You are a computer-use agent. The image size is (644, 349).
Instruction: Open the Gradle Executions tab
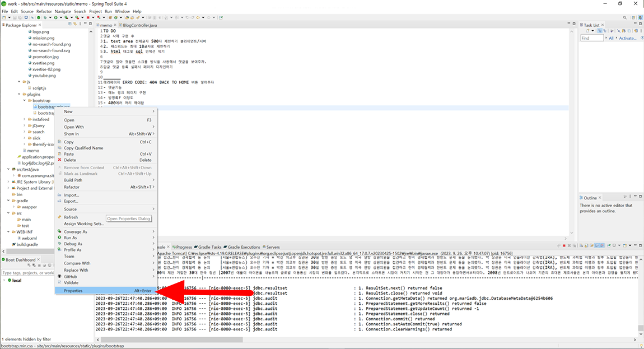click(242, 247)
